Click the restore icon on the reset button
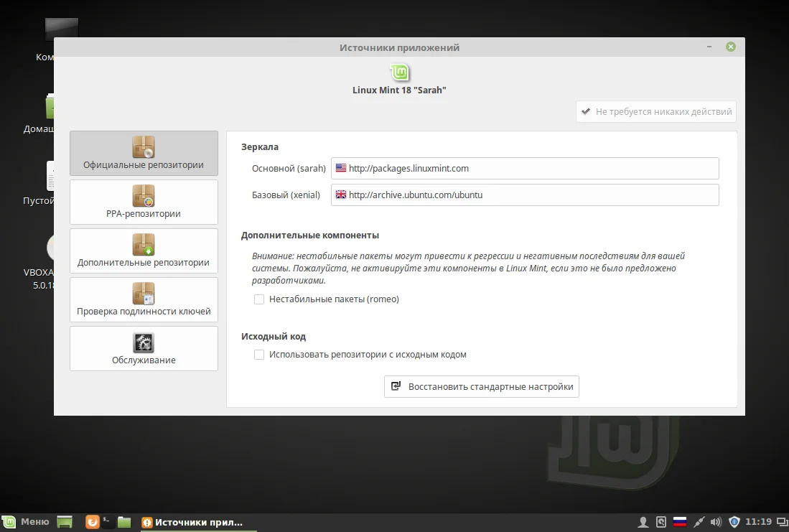 396,386
